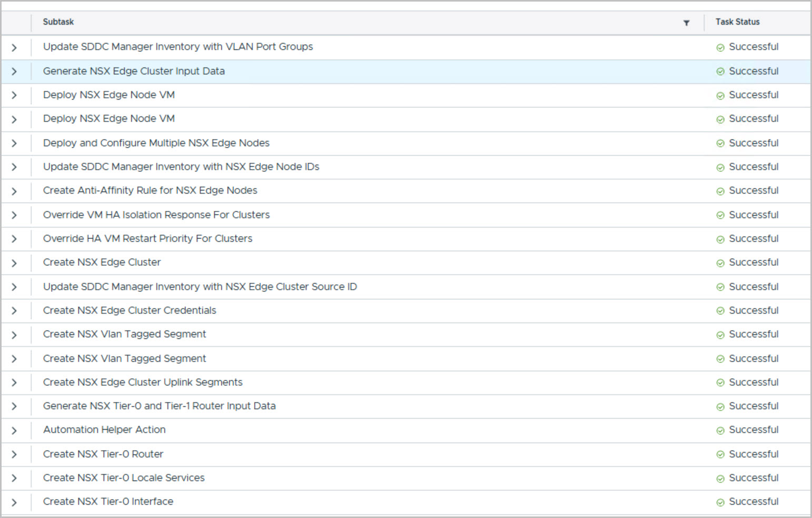Select Override HA VM Restart Priority For Clusters text
The height and width of the screenshot is (518, 812).
147,238
